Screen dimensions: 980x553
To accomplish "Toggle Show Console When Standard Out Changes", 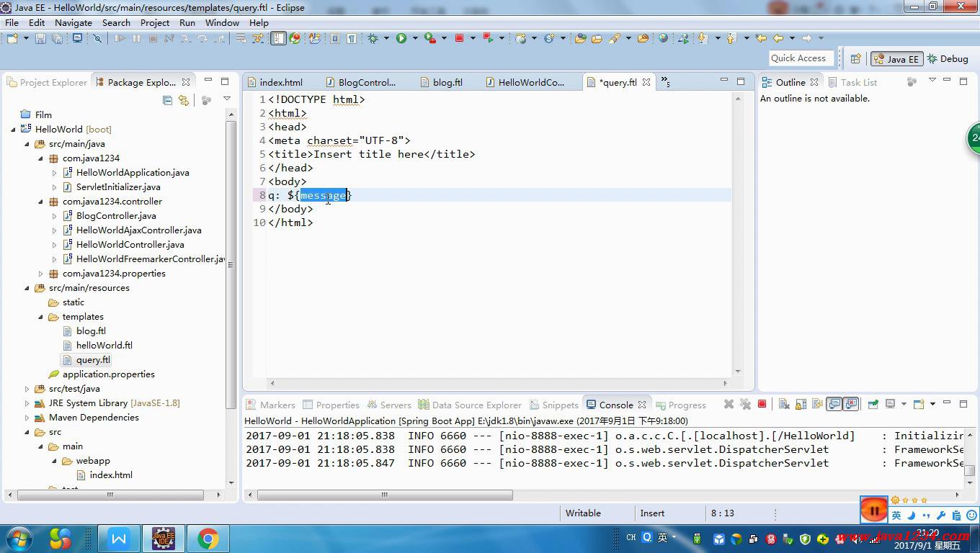I will 834,404.
